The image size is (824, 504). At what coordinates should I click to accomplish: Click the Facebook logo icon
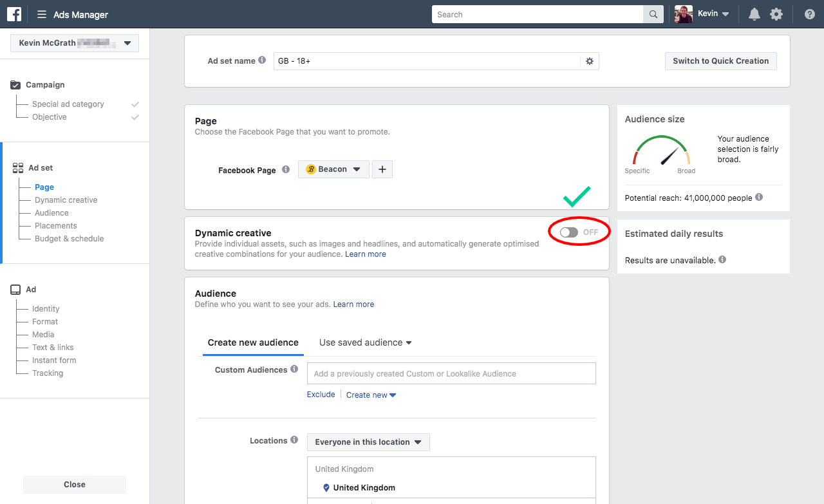point(14,14)
